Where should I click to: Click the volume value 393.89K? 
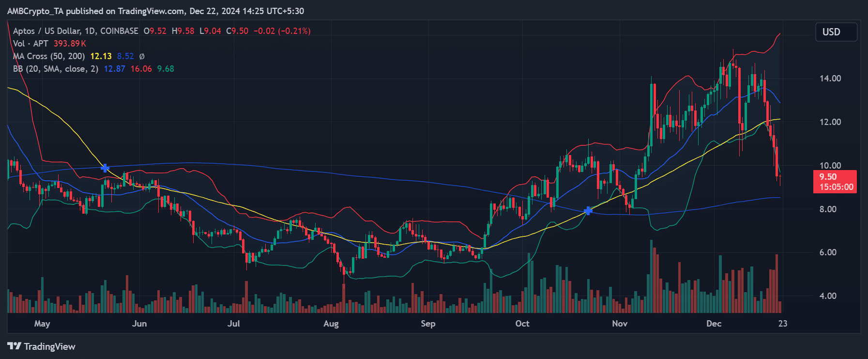point(70,44)
